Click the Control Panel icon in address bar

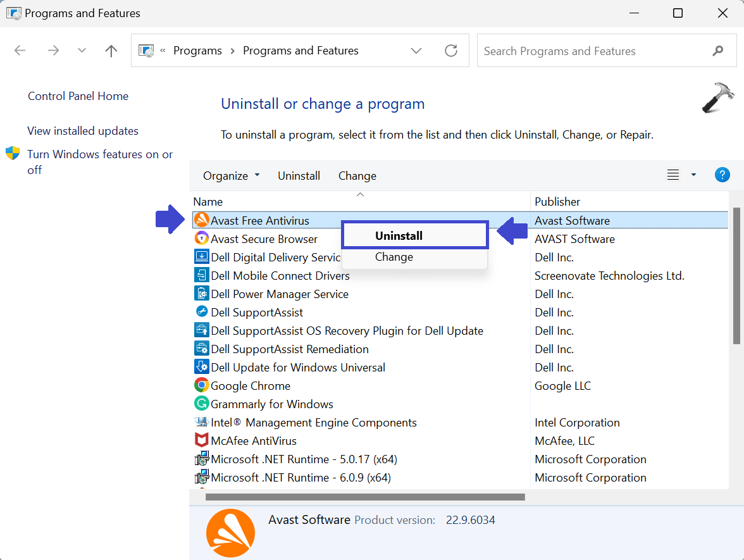146,51
